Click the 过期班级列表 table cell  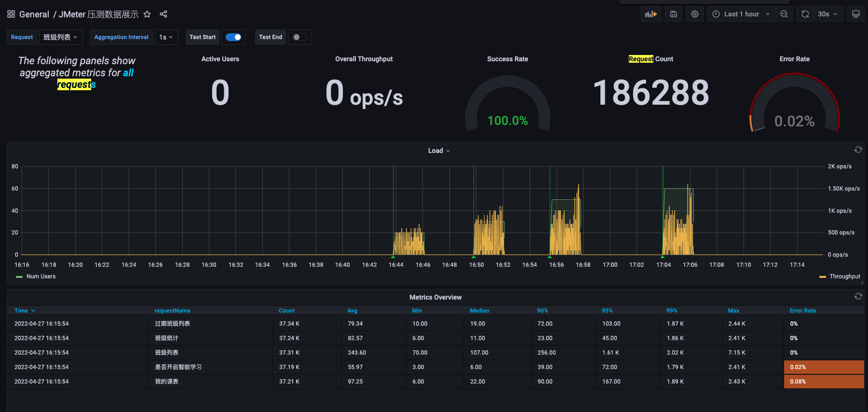pyautogui.click(x=211, y=324)
